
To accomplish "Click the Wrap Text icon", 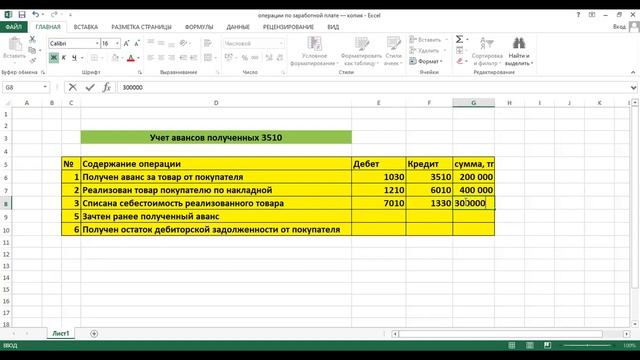I will point(208,43).
